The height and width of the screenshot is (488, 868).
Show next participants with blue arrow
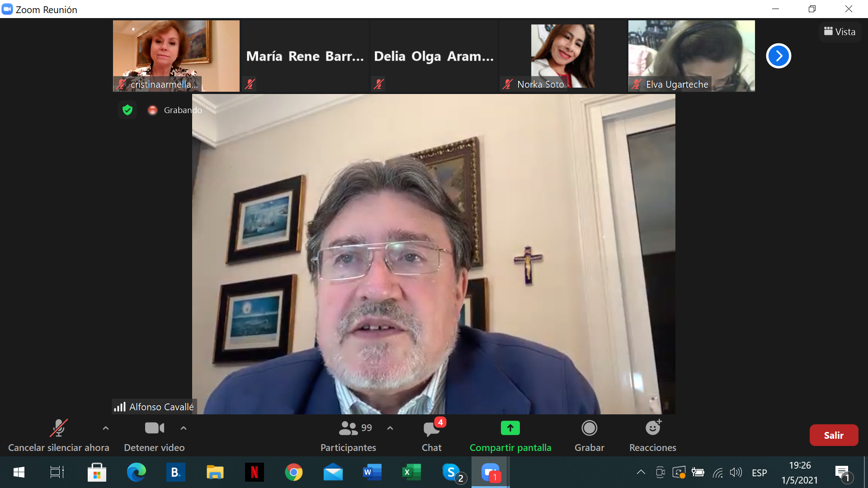point(778,56)
